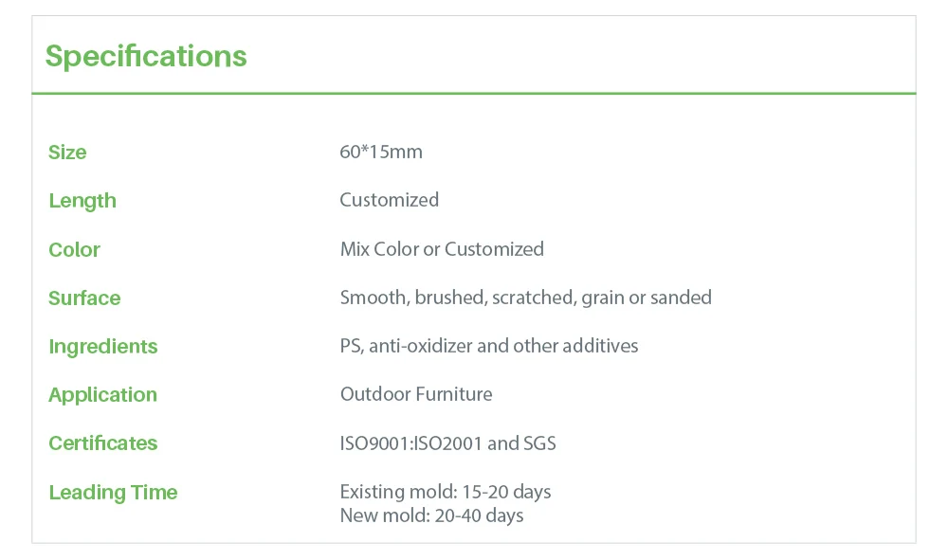Click the green divider line below Specifications
Viewport: 948px width, 560px height.
click(x=474, y=94)
